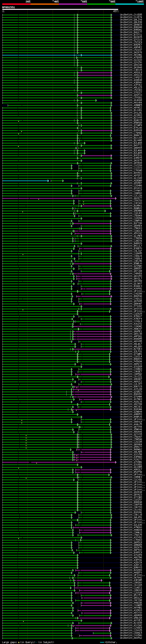Select the UniRef100_B1FT88 label
This screenshot has height=644, width=146.
click(x=131, y=223)
